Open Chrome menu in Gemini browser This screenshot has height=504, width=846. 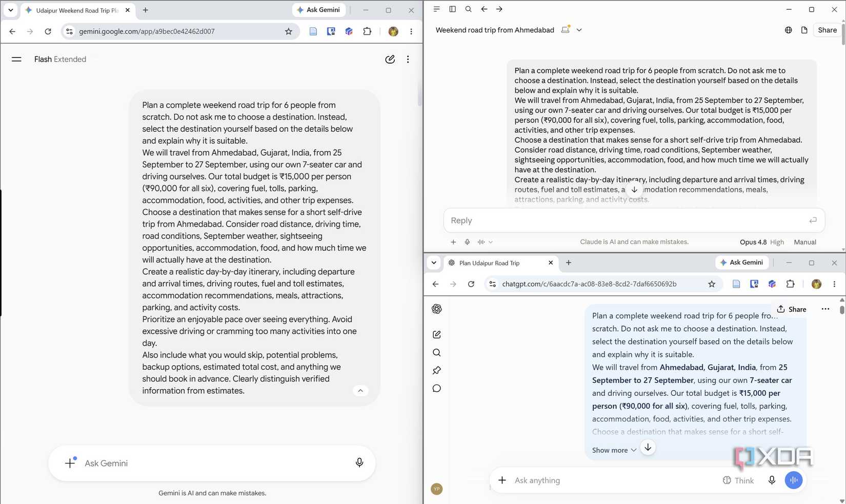tap(411, 31)
